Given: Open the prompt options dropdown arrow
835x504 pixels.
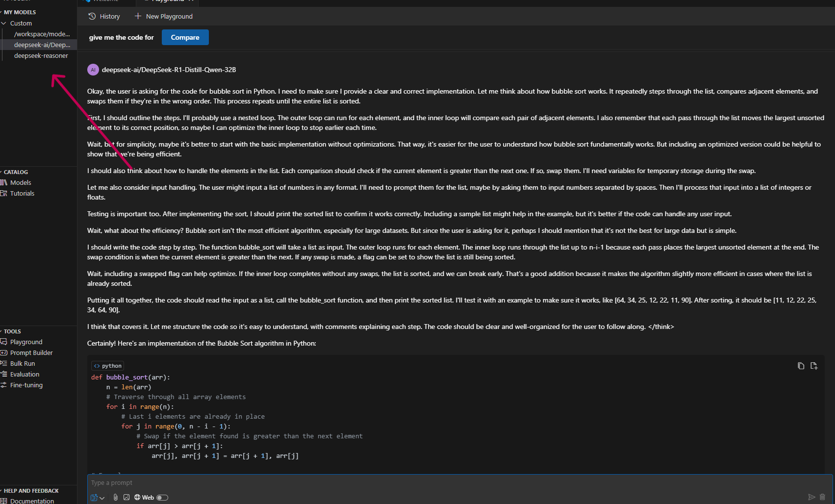Looking at the screenshot, I should (102, 497).
